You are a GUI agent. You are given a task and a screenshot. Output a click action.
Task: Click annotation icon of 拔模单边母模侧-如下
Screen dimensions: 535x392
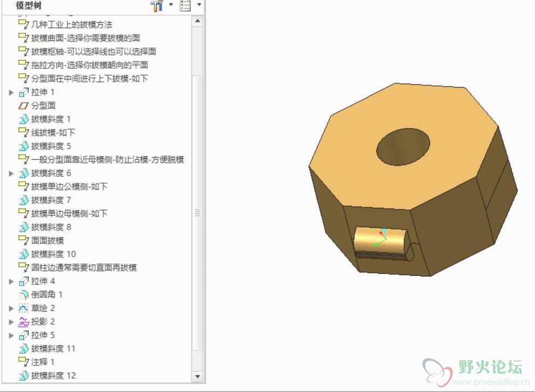pyautogui.click(x=24, y=213)
